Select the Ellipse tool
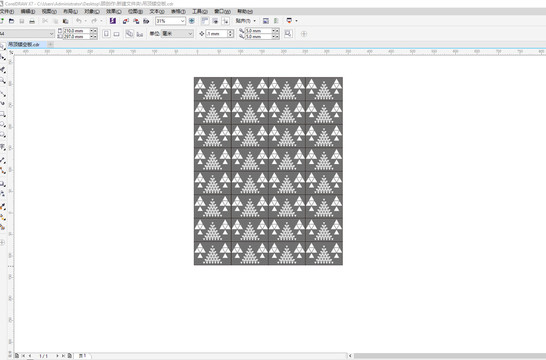This screenshot has height=360, width=546. (x=3, y=125)
